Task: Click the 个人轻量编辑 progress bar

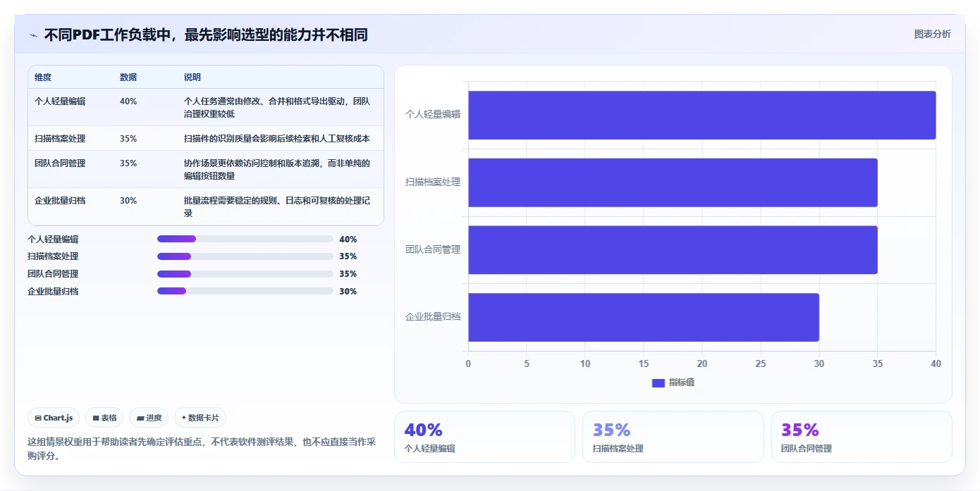Action: (x=245, y=239)
